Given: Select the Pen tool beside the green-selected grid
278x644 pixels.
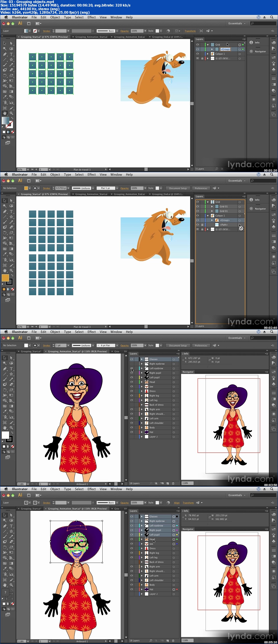Looking at the screenshot, I should click(x=5, y=54).
